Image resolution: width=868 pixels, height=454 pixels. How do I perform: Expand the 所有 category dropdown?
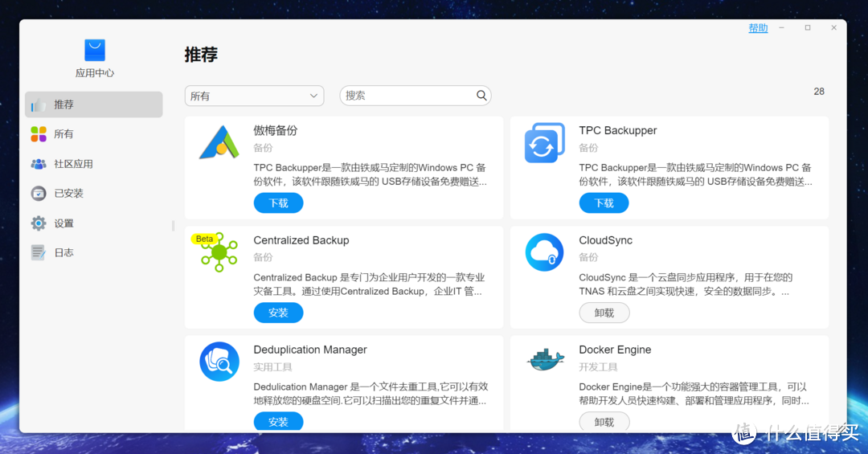[254, 96]
